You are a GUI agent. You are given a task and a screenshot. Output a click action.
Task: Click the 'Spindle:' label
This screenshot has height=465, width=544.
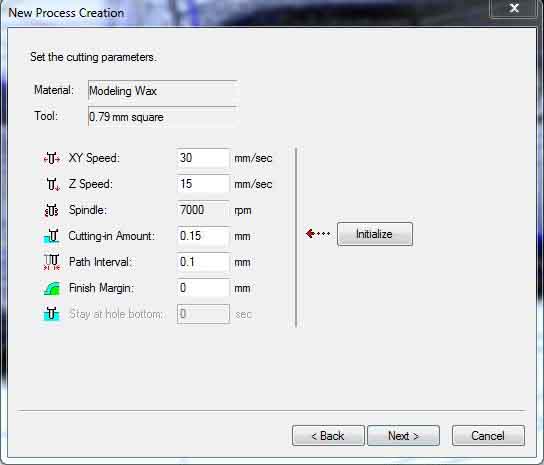coord(88,210)
